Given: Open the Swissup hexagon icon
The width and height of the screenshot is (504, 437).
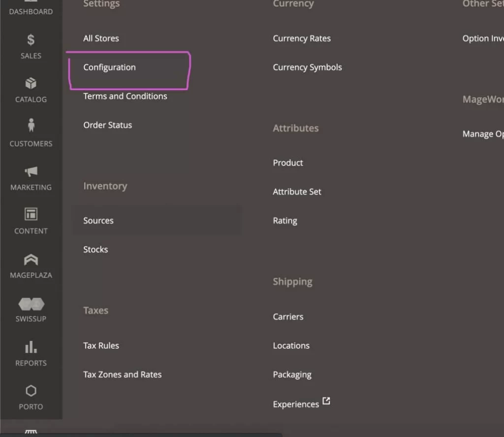Looking at the screenshot, I should coord(31,304).
